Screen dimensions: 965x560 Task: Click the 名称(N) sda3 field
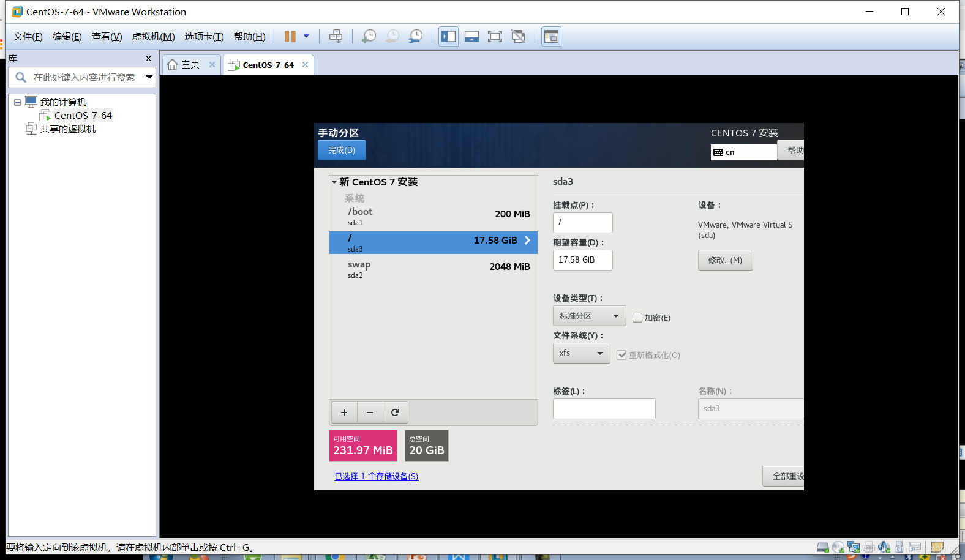751,409
